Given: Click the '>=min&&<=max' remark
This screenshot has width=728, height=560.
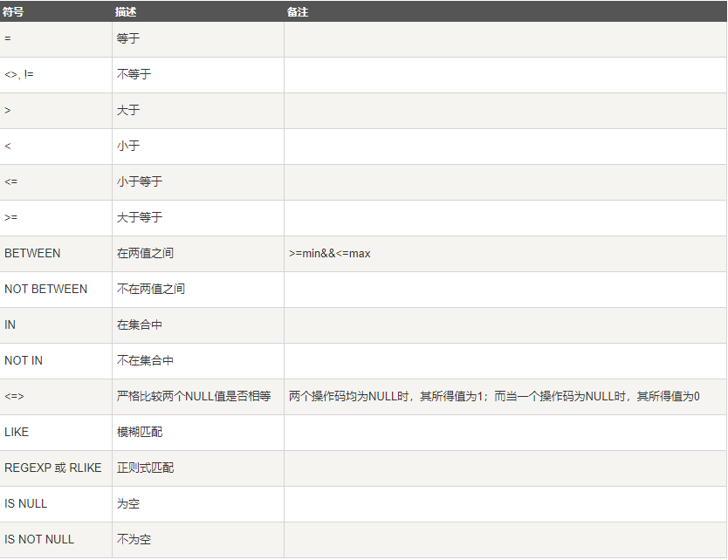Looking at the screenshot, I should (330, 254).
